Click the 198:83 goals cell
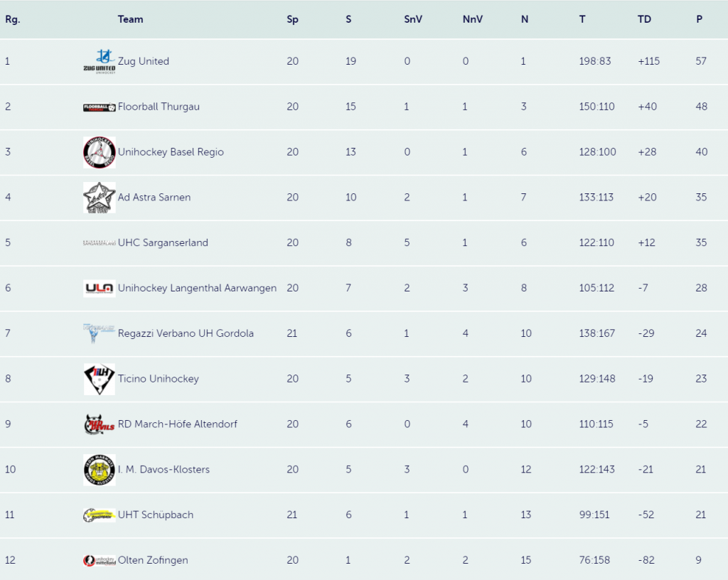 click(x=595, y=61)
